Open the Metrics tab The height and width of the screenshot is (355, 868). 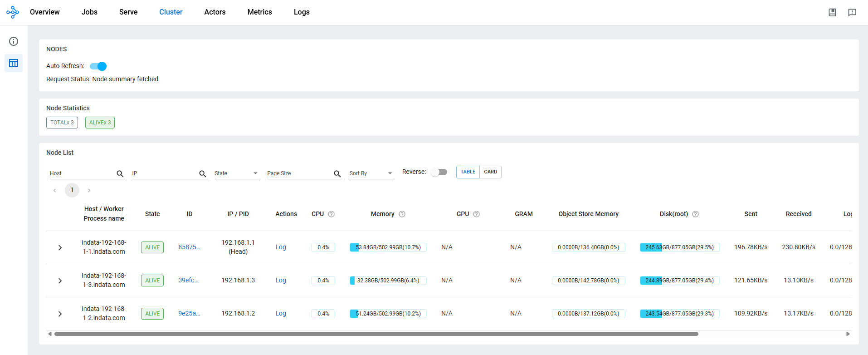coord(259,12)
